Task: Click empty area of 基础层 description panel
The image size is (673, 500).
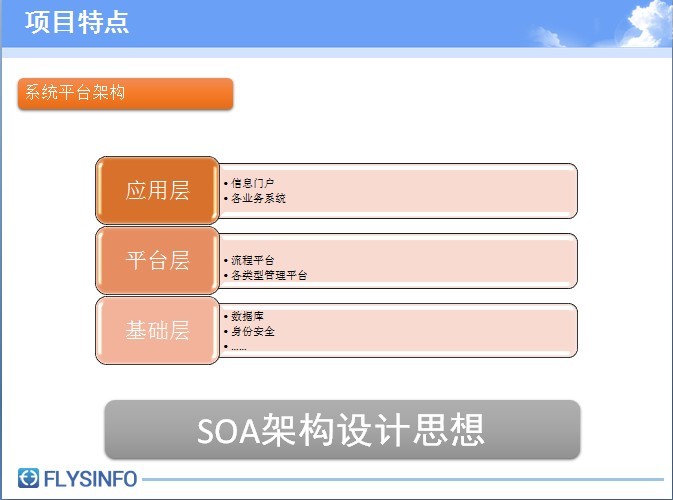Action: [x=450, y=330]
